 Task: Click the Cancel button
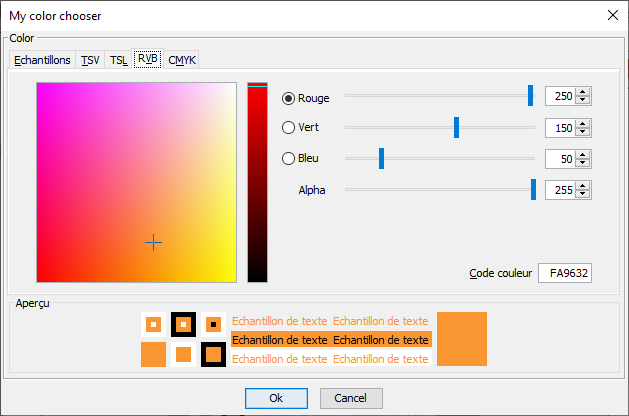pyautogui.click(x=351, y=398)
